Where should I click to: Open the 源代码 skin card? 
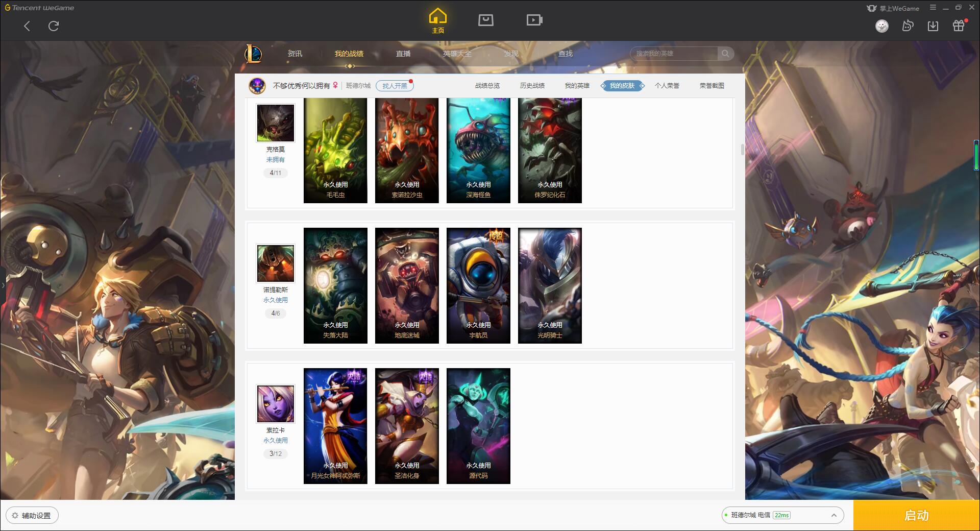click(478, 426)
